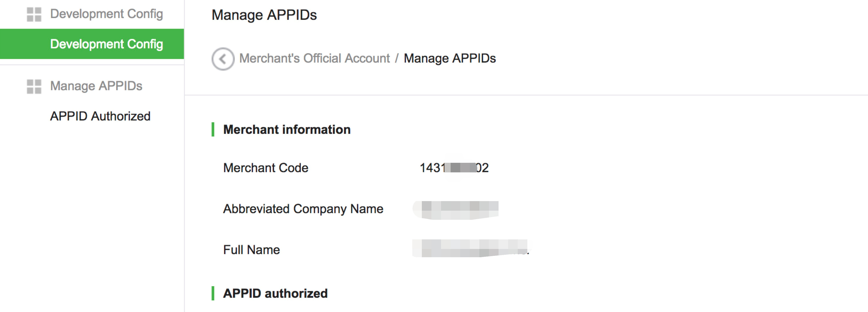
Task: Click the Manage APPIDs page title
Action: click(x=264, y=15)
